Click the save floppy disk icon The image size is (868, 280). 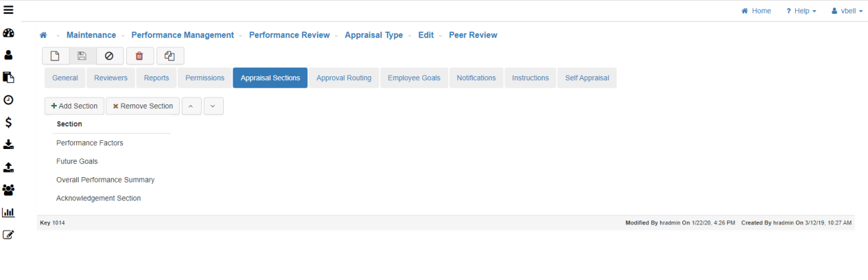point(82,56)
